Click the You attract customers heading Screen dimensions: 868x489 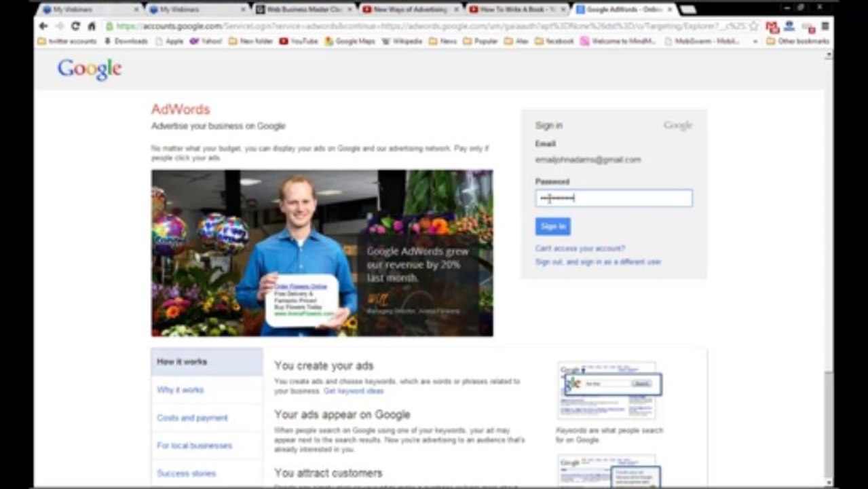pos(328,473)
